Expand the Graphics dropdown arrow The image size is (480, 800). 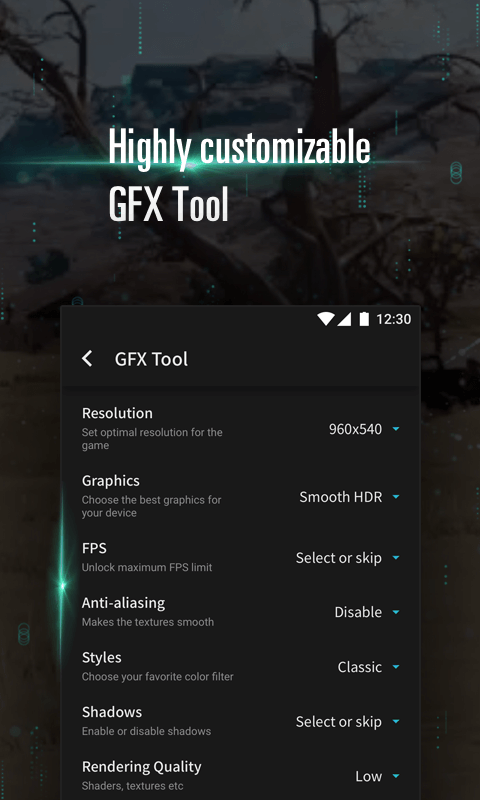[x=396, y=496]
